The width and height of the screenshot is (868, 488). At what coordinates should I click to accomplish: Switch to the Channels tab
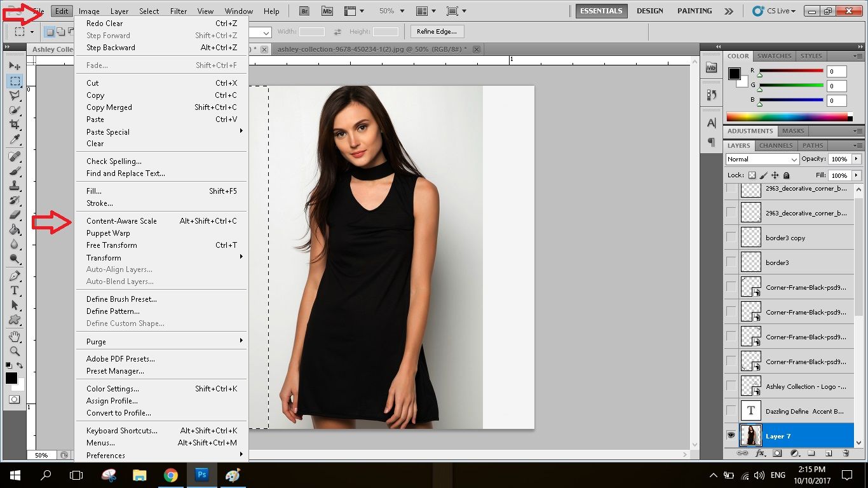click(x=776, y=146)
